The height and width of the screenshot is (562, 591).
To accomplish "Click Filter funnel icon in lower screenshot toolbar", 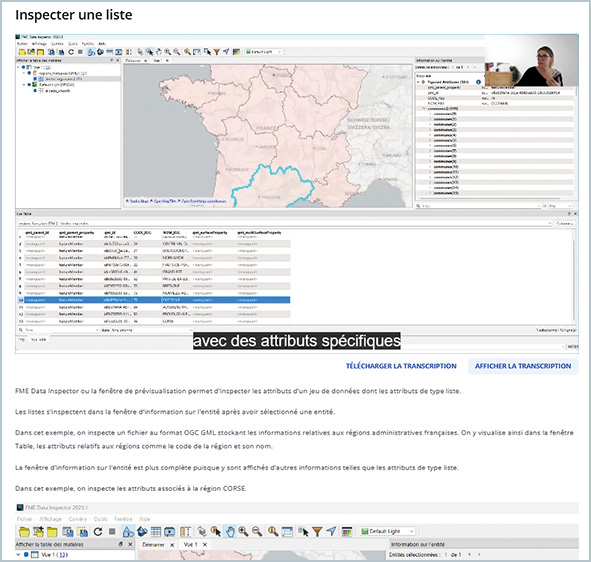I will [x=317, y=532].
